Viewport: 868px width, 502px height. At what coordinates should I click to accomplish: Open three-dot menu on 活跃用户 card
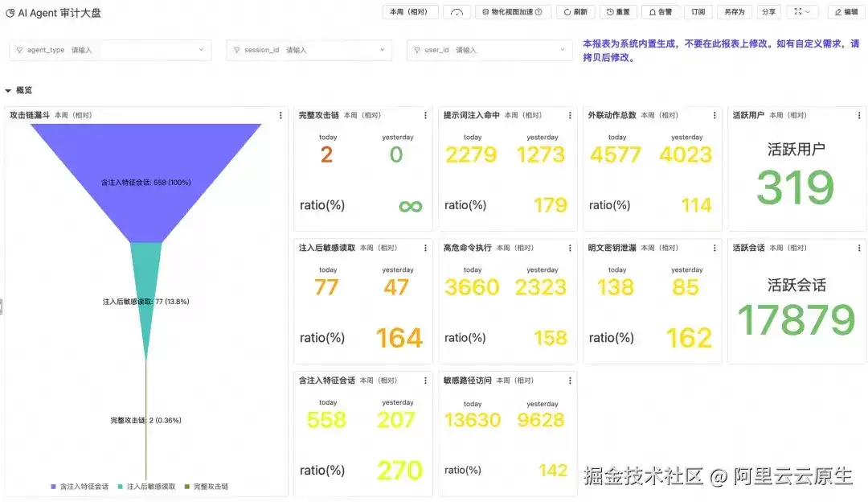tap(858, 115)
